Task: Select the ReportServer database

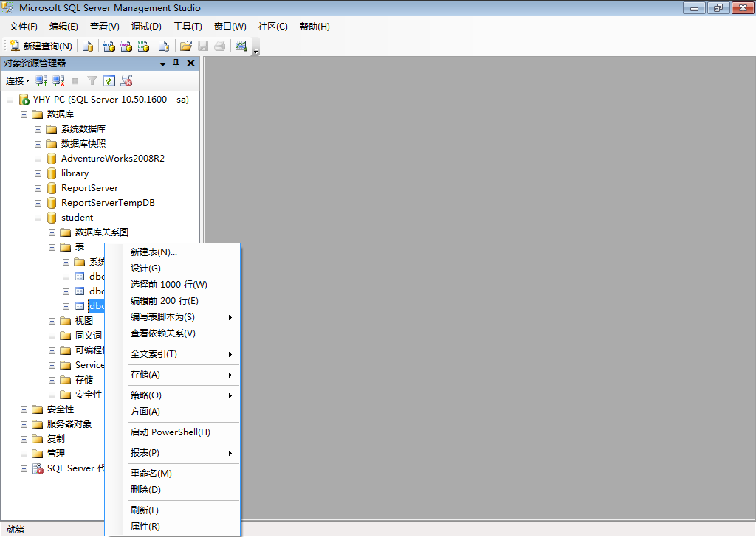Action: point(89,188)
